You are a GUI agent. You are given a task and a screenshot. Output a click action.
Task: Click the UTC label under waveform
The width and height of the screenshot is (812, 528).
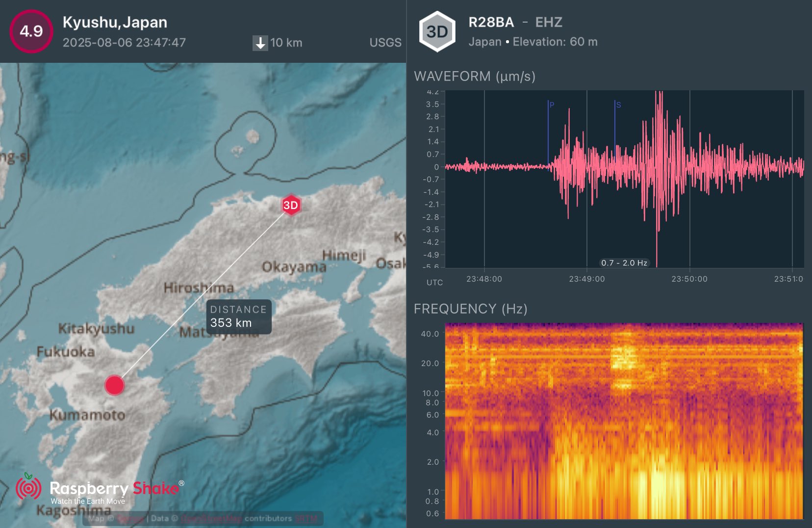(x=434, y=283)
